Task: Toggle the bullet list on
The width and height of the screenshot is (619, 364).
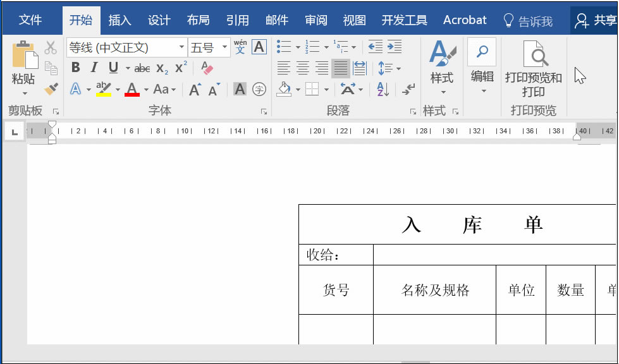Action: pos(282,46)
